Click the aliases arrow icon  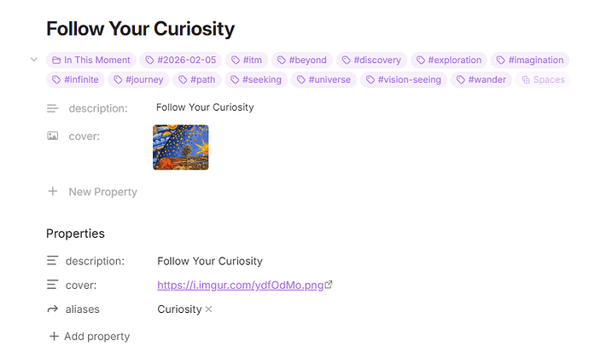(53, 309)
